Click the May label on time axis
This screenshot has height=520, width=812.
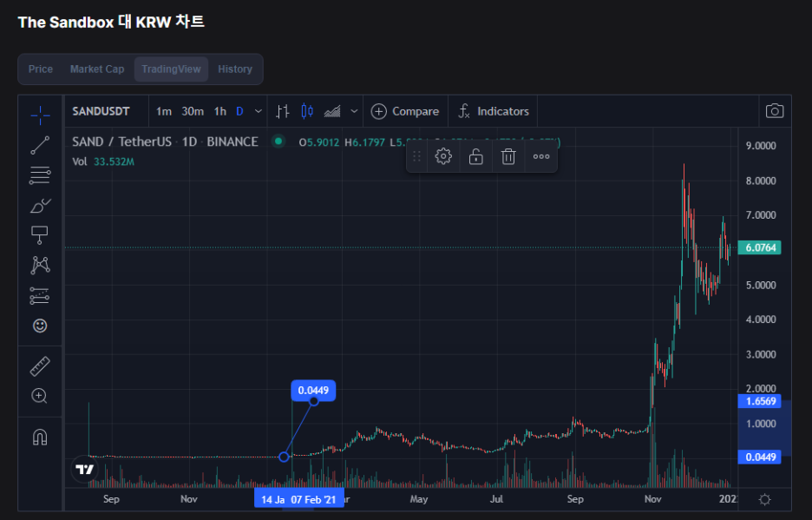(418, 499)
